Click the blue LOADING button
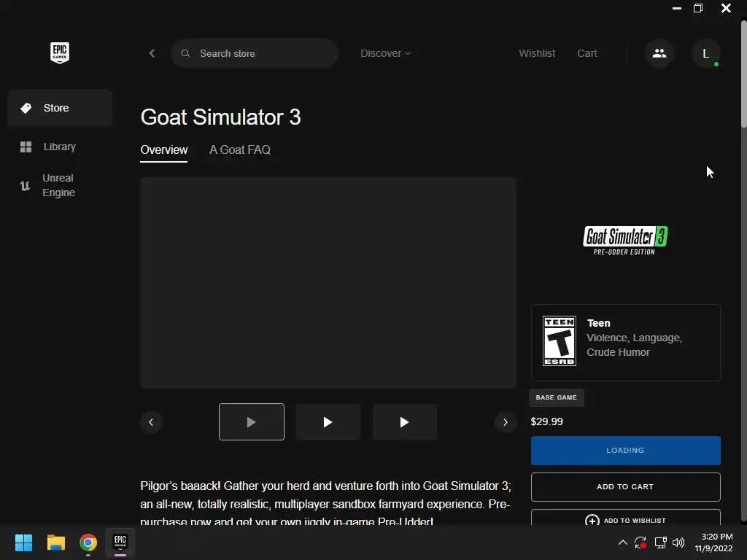747x560 pixels. [x=625, y=451]
